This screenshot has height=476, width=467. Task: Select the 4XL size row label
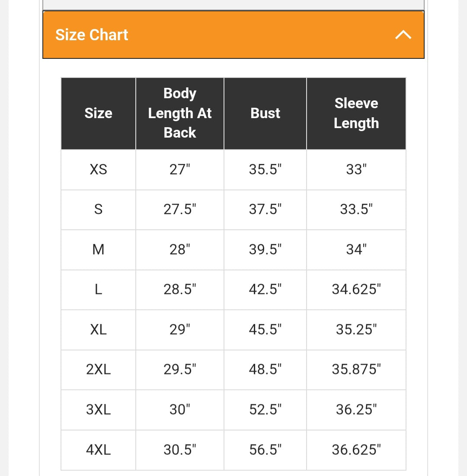click(x=98, y=450)
